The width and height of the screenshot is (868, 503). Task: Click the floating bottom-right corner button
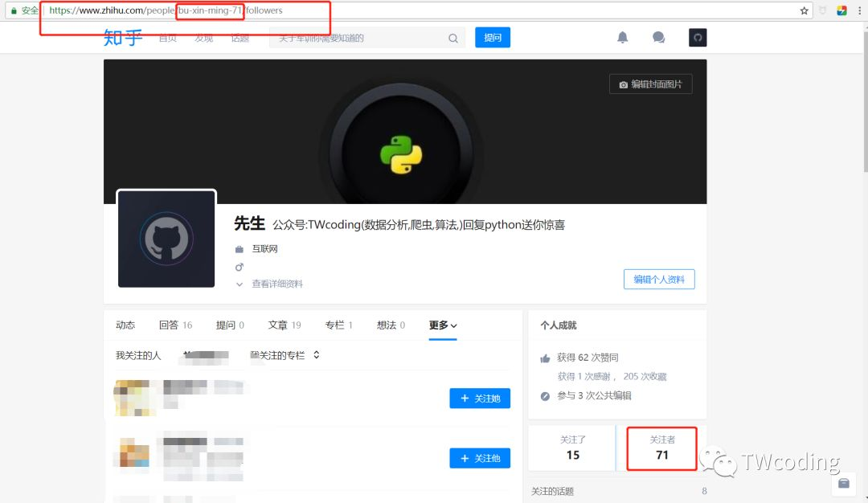pyautogui.click(x=844, y=484)
